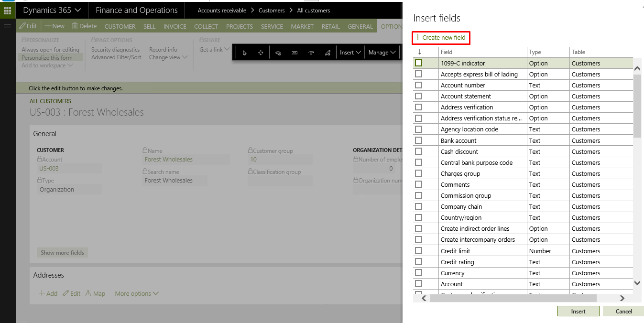Click the Customer group field showing 10
This screenshot has width=644, height=323.
tap(280, 160)
